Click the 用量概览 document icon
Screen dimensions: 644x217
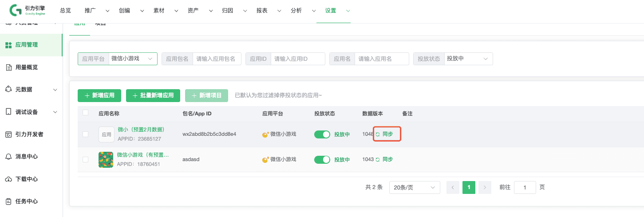(x=8, y=67)
